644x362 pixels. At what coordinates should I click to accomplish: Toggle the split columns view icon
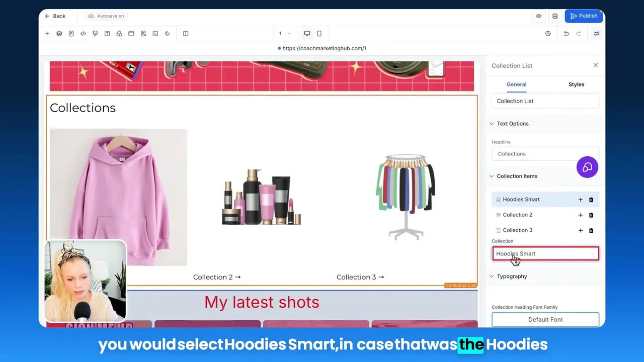tap(186, 34)
